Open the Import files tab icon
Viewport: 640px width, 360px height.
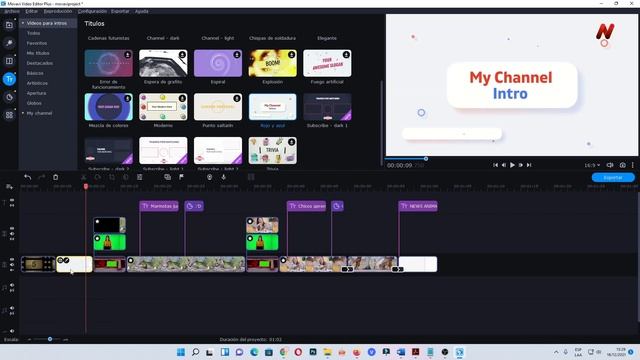[x=9, y=25]
